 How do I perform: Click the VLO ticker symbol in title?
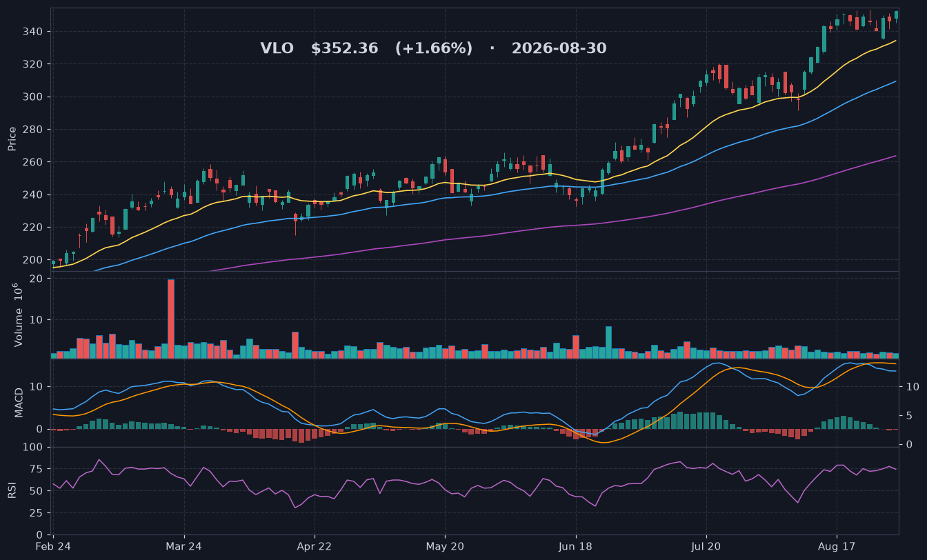[277, 48]
